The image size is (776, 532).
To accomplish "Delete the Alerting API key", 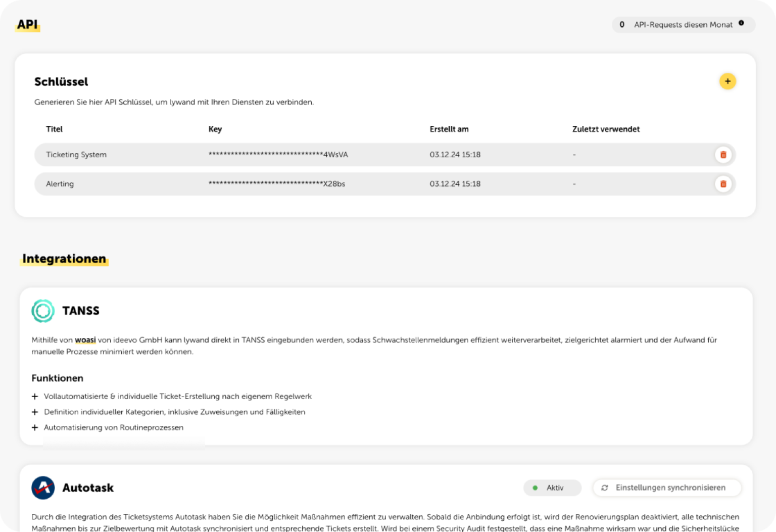I will [723, 184].
